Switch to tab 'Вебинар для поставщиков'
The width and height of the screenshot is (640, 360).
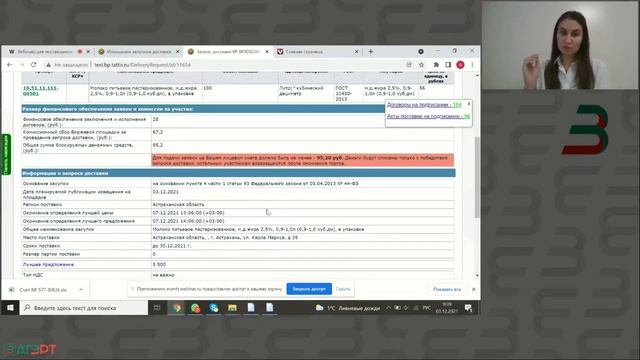coord(45,51)
